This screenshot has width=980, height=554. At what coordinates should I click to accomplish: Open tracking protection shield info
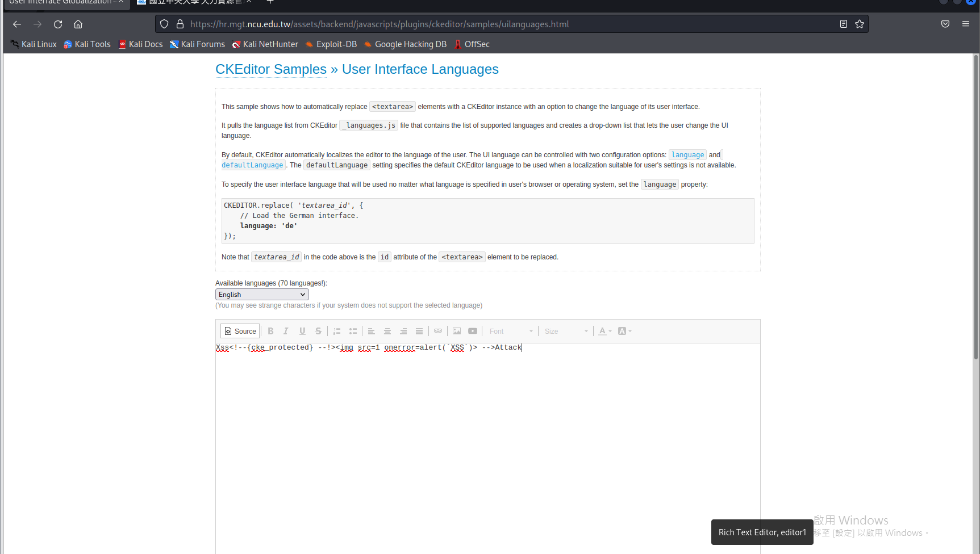164,24
